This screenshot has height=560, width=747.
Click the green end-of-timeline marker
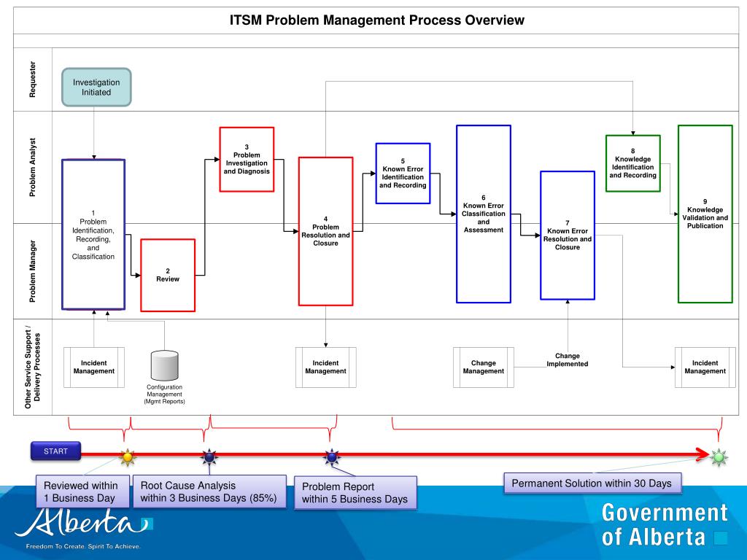click(719, 457)
